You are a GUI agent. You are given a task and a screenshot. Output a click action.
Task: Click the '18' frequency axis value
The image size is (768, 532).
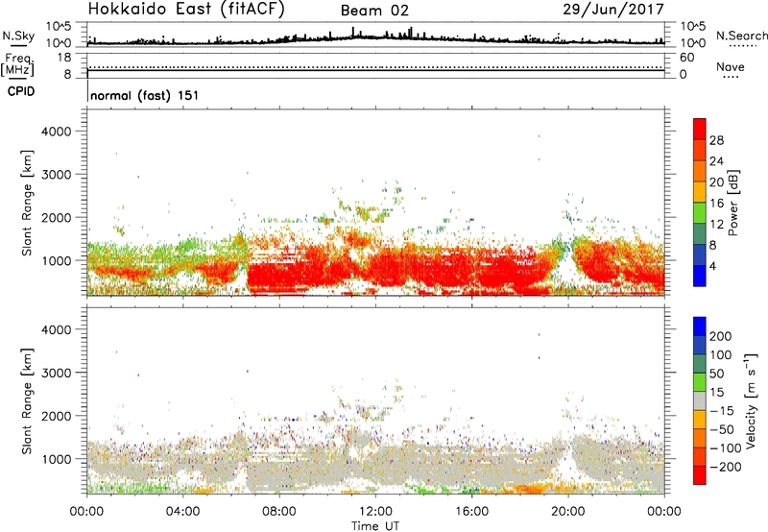click(64, 58)
